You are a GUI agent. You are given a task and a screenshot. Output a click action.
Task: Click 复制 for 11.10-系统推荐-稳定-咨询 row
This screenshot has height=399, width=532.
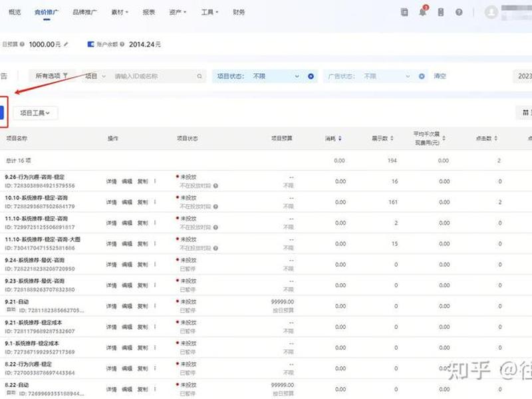[142, 223]
